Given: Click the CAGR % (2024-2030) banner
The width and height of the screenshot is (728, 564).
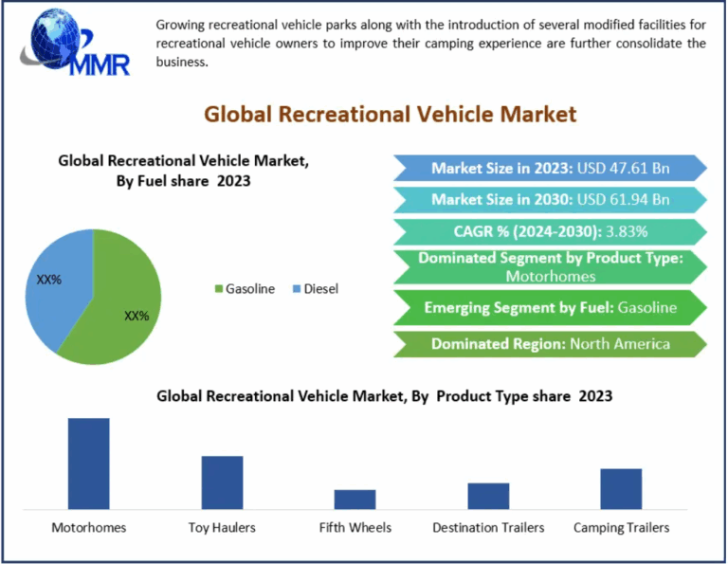Looking at the screenshot, I should 550,231.
